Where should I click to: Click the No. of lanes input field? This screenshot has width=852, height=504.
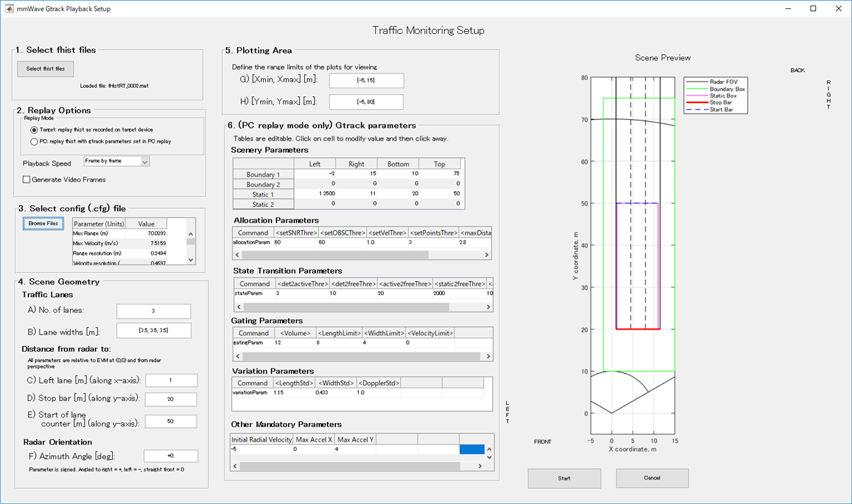coord(154,311)
